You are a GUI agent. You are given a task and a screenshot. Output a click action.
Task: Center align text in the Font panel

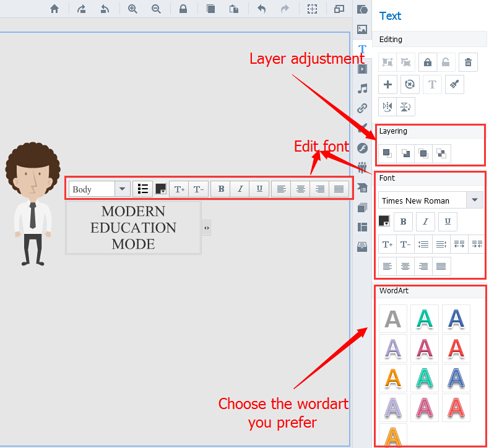405,266
